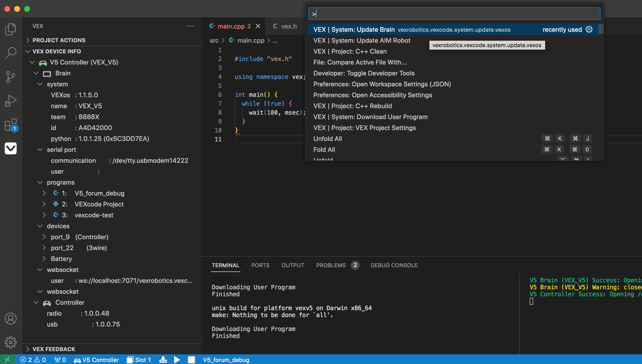Click the Controller gamepad icon near radio
Image resolution: width=642 pixels, height=364 pixels.
47,303
